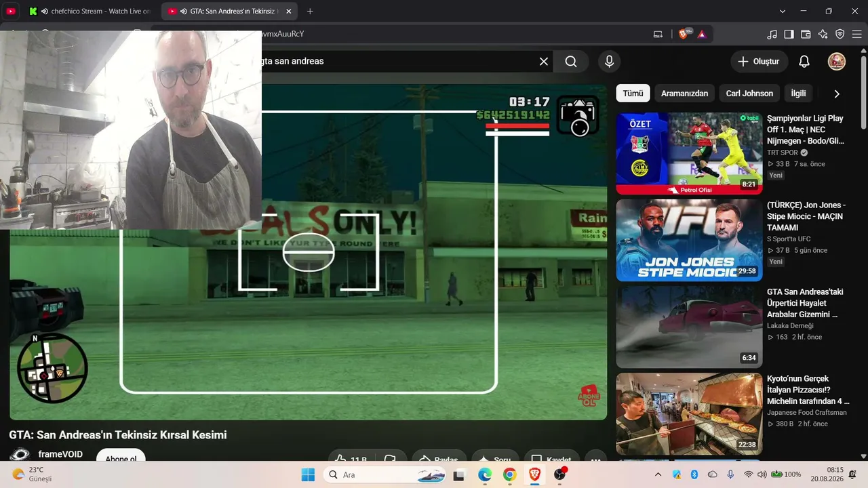868x488 pixels.
Task: Start voice search with the microphone icon
Action: click(x=609, y=62)
